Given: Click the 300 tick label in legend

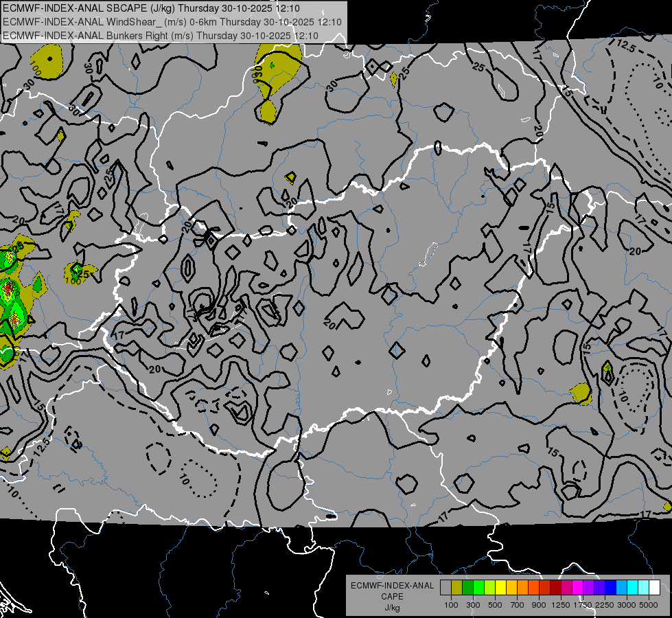Looking at the screenshot, I should [473, 605].
